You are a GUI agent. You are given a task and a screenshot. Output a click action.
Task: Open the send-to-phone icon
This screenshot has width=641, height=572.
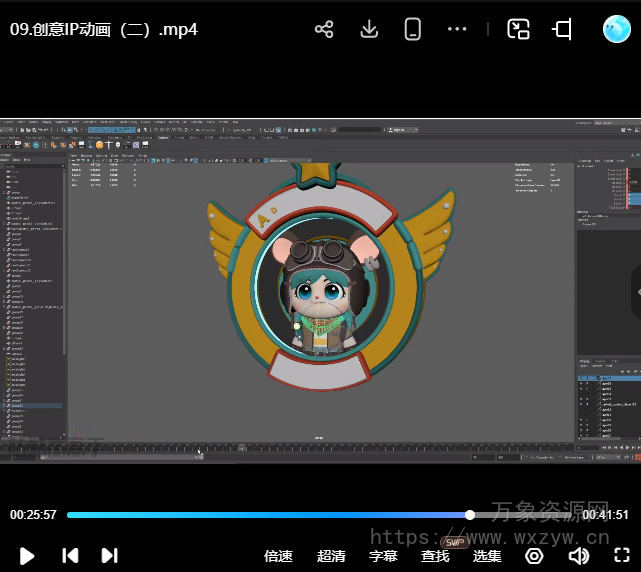pyautogui.click(x=413, y=29)
